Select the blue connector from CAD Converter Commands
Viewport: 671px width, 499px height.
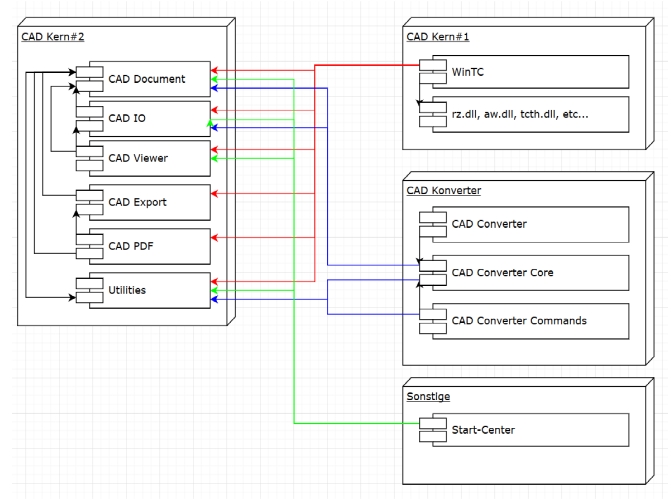click(x=370, y=314)
